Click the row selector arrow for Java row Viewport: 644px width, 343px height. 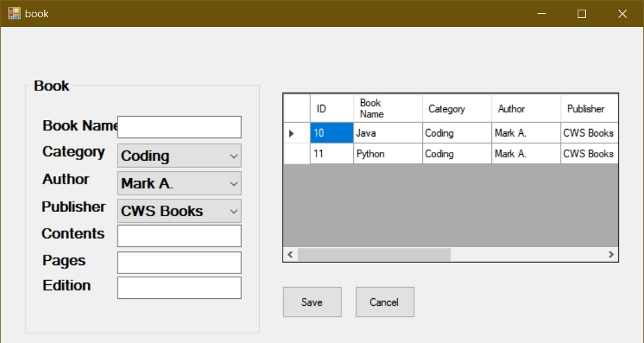tap(296, 133)
